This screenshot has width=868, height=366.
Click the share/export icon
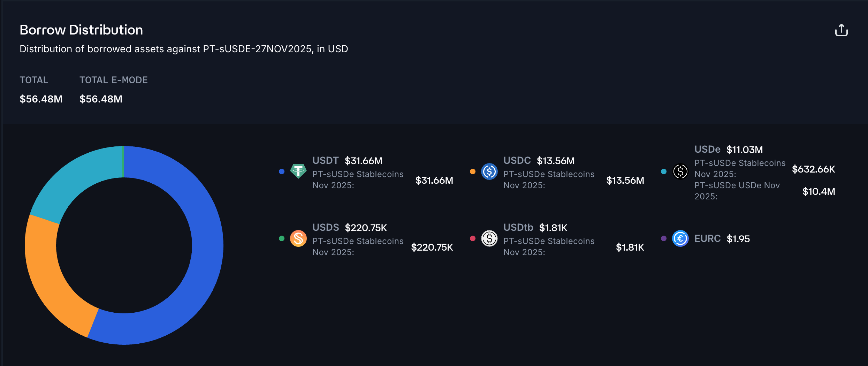[841, 30]
